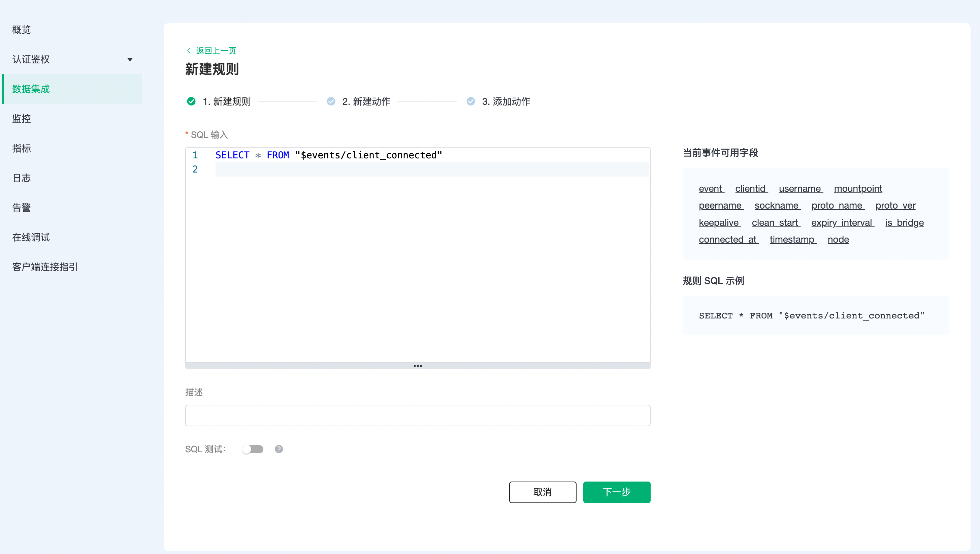Click the 下一步 button
The height and width of the screenshot is (554, 980).
tap(616, 492)
